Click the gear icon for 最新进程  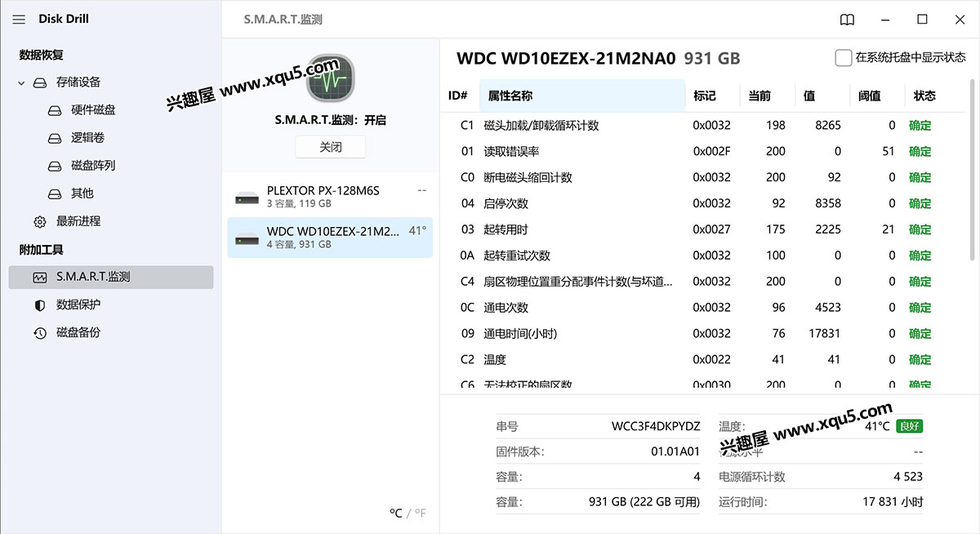click(40, 221)
